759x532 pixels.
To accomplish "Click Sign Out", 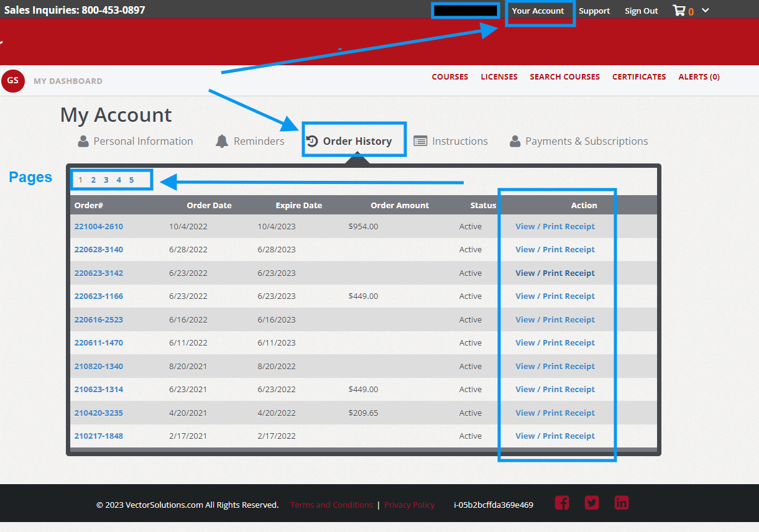I will tap(641, 10).
